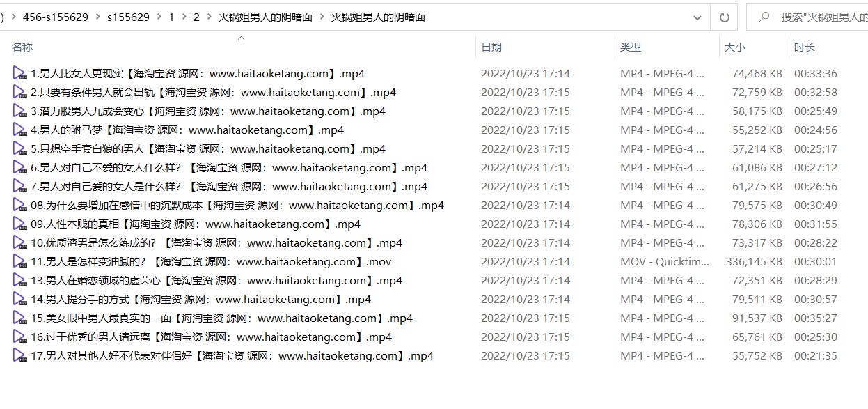
Task: Select file name 13.男人在婚恋领域的虚荣心
Action: click(216, 280)
